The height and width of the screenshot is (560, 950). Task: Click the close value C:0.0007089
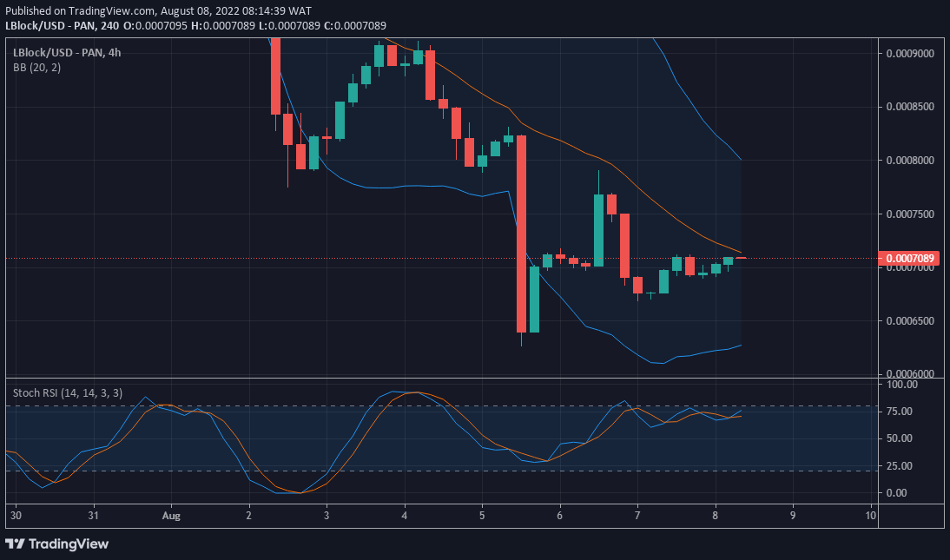(x=354, y=25)
